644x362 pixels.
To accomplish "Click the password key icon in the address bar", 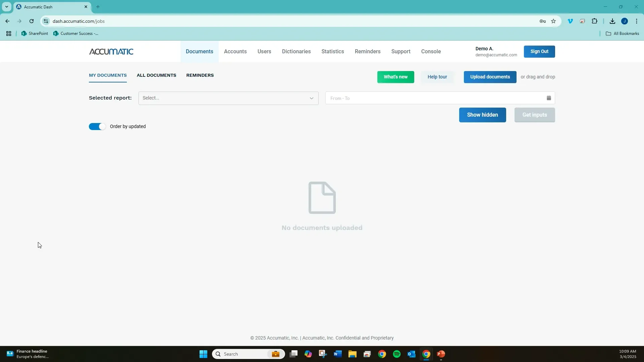I will pyautogui.click(x=542, y=21).
